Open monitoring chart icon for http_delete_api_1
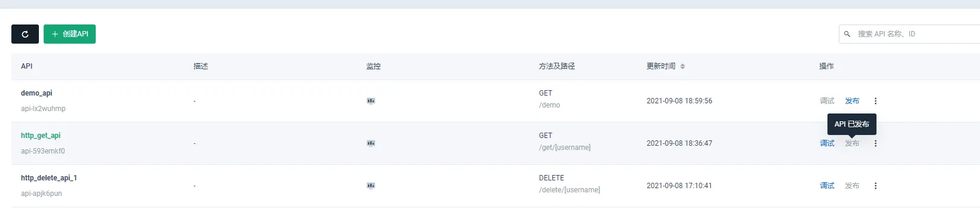The height and width of the screenshot is (221, 980). (x=371, y=186)
